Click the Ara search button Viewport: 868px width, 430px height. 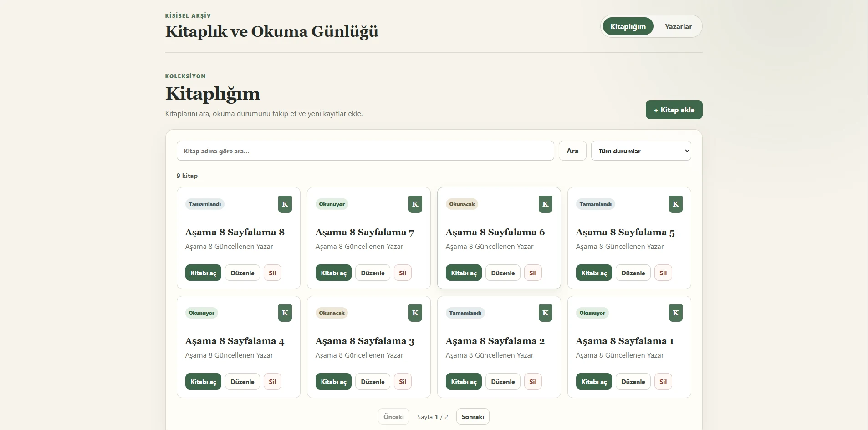pos(572,151)
